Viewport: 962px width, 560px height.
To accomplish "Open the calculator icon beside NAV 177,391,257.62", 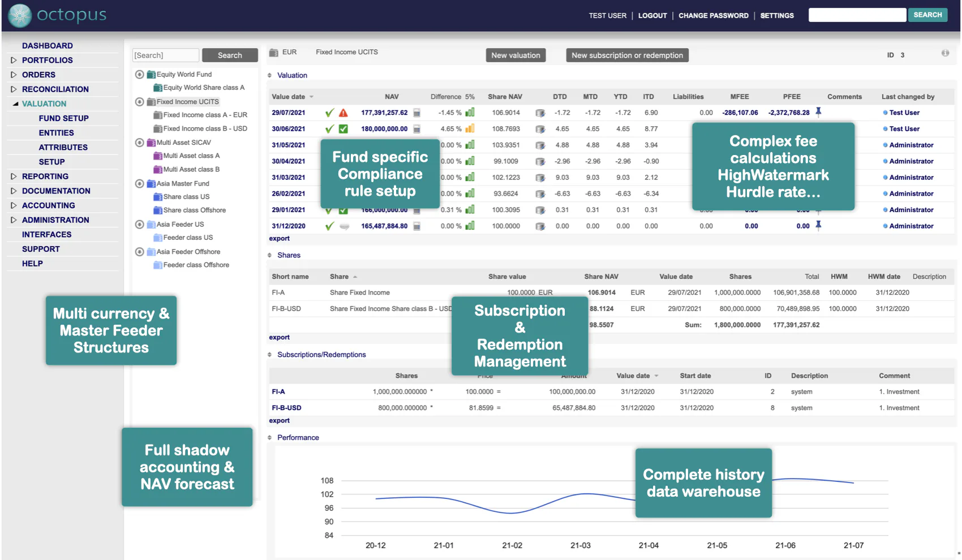I will tap(417, 113).
